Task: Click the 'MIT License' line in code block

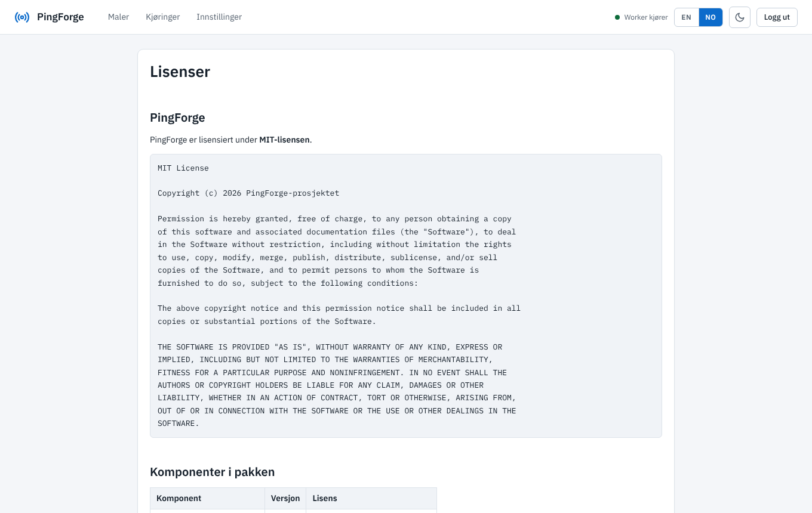Action: click(183, 168)
